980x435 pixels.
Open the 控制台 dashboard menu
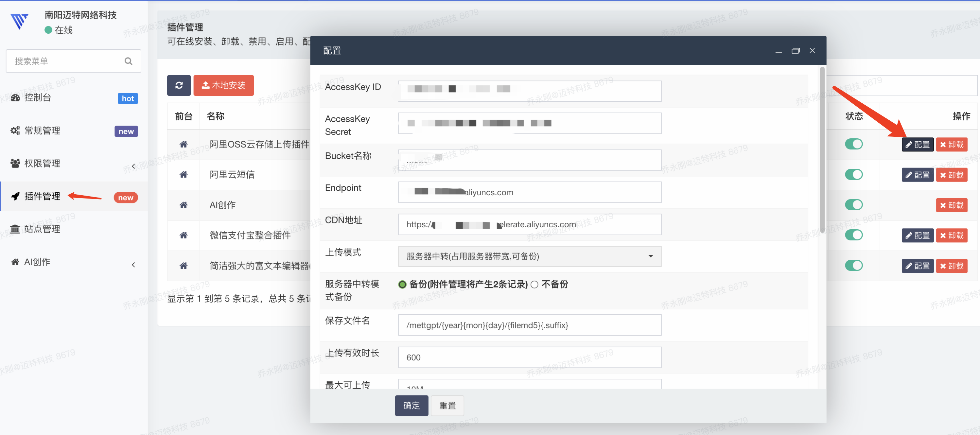tap(37, 98)
